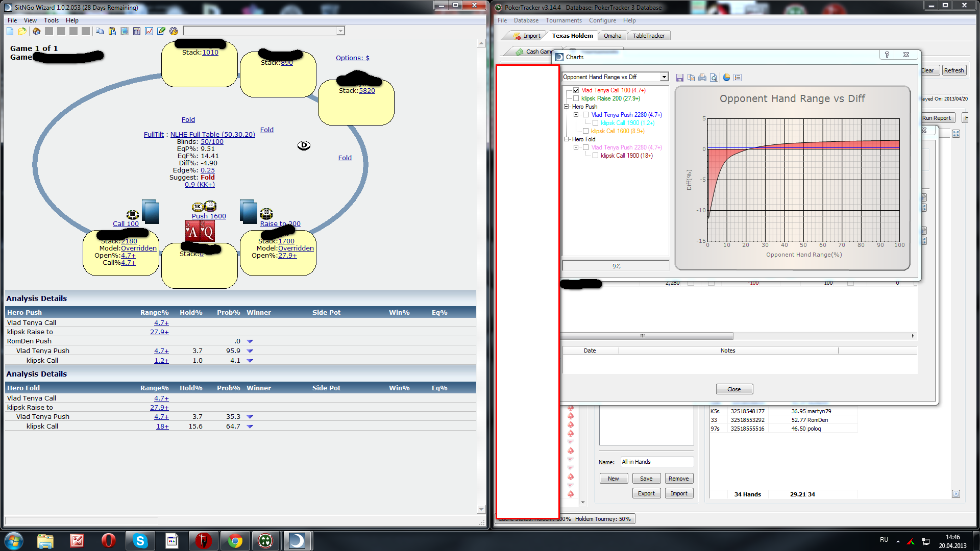Click the Notes column header
980x551 pixels.
728,350
